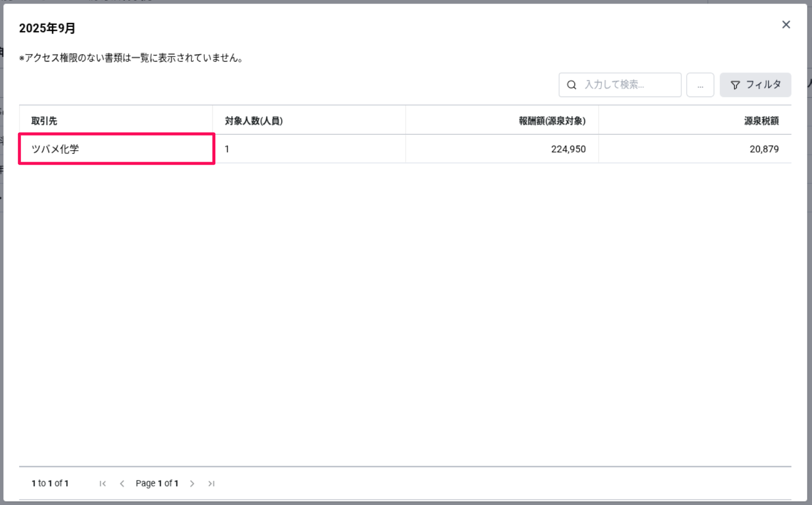This screenshot has width=812, height=505.
Task: Sort by 源泉税額 column header
Action: 695,121
